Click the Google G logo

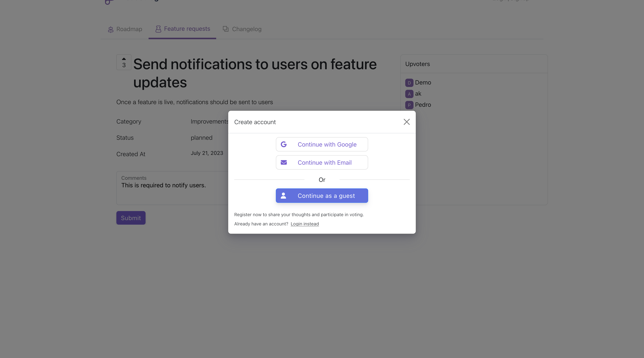[x=284, y=144]
